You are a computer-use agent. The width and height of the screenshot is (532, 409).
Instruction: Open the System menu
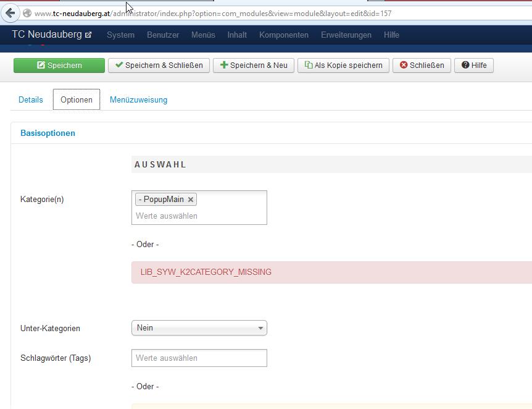(120, 35)
